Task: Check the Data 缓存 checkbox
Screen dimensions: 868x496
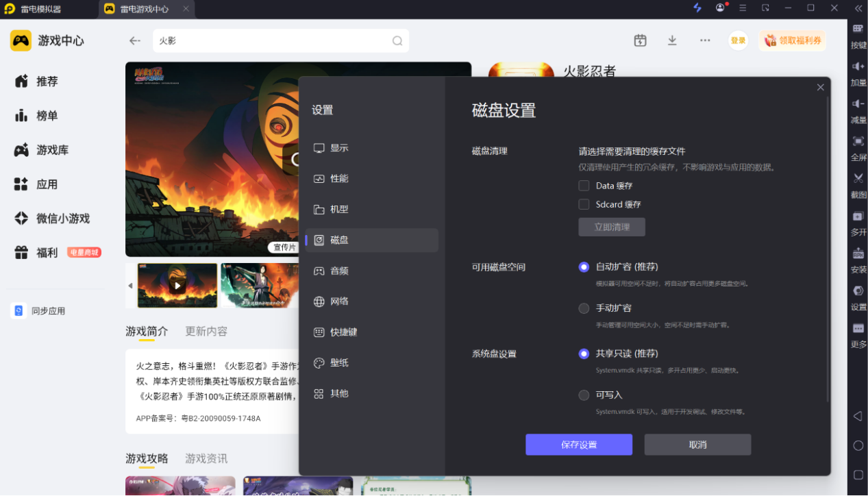Action: [584, 186]
